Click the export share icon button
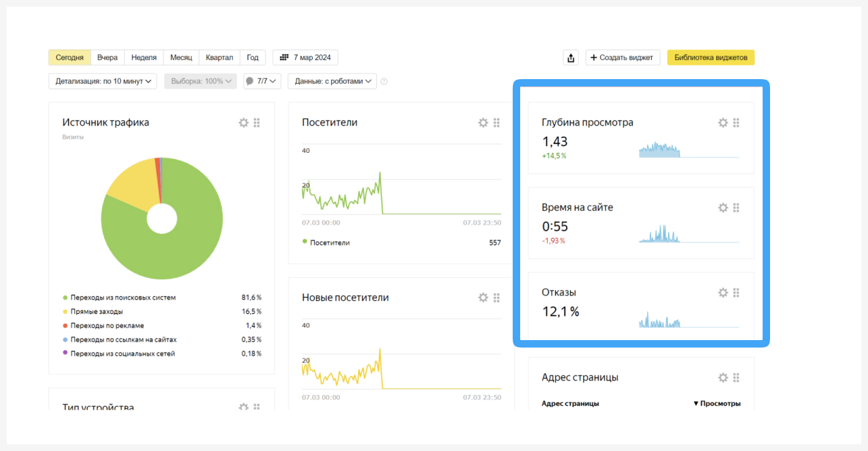This screenshot has width=868, height=451. coord(571,57)
